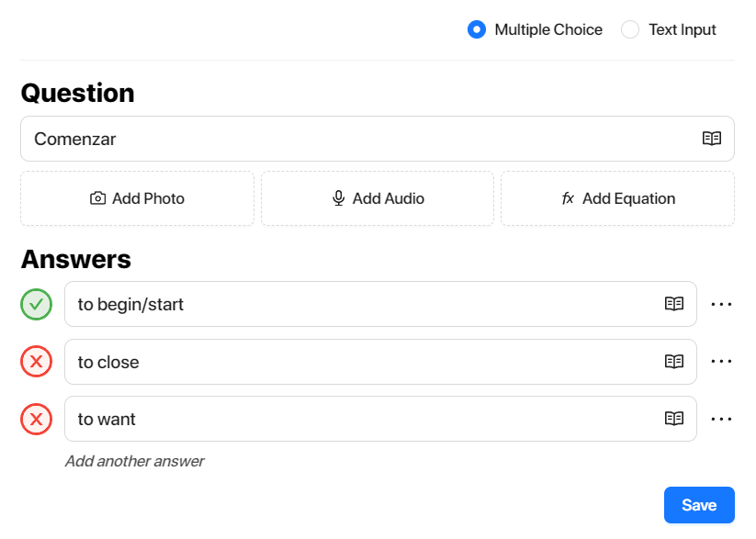The width and height of the screenshot is (756, 539).
Task: Click book icon in 'to want' answer
Action: pos(673,419)
